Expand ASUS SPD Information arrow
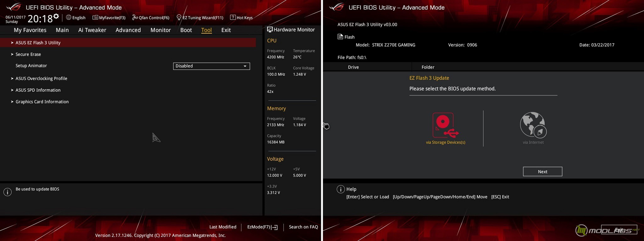Viewport: 644px width, 241px height. point(12,90)
